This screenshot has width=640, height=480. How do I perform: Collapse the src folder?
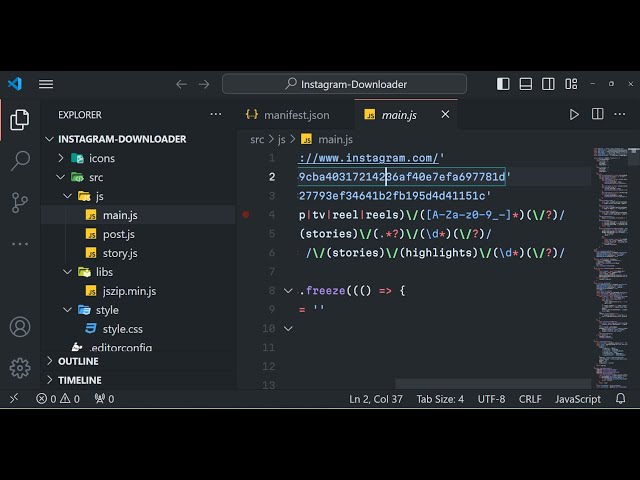62,177
